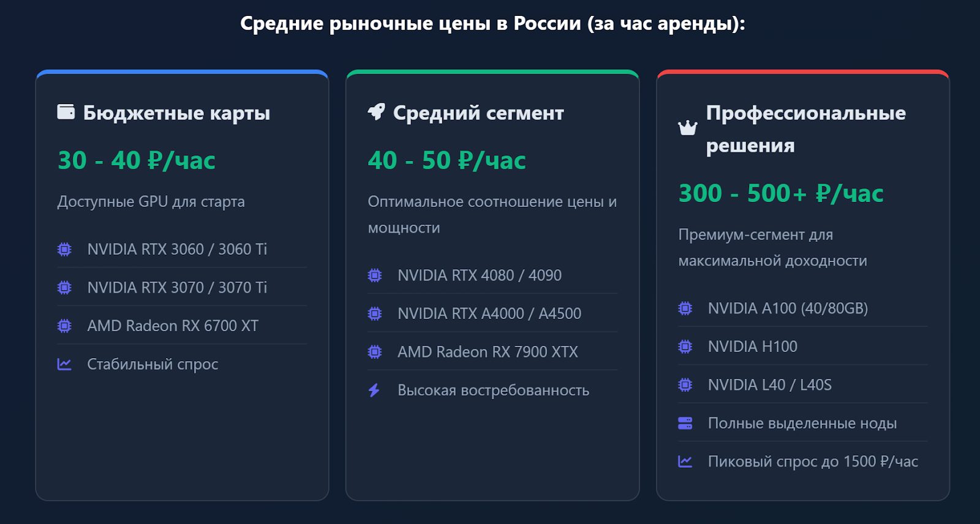
Task: Click the chart icon by Пиковый спрос
Action: click(685, 462)
